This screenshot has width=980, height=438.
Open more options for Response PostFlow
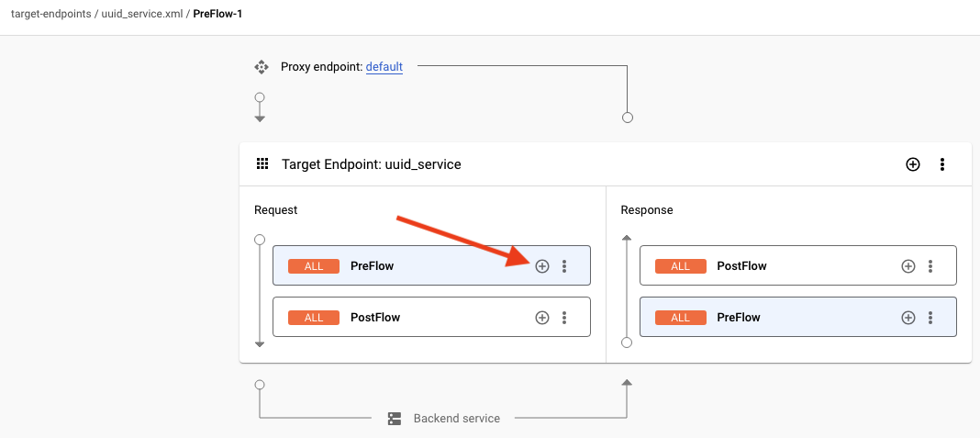pos(930,266)
